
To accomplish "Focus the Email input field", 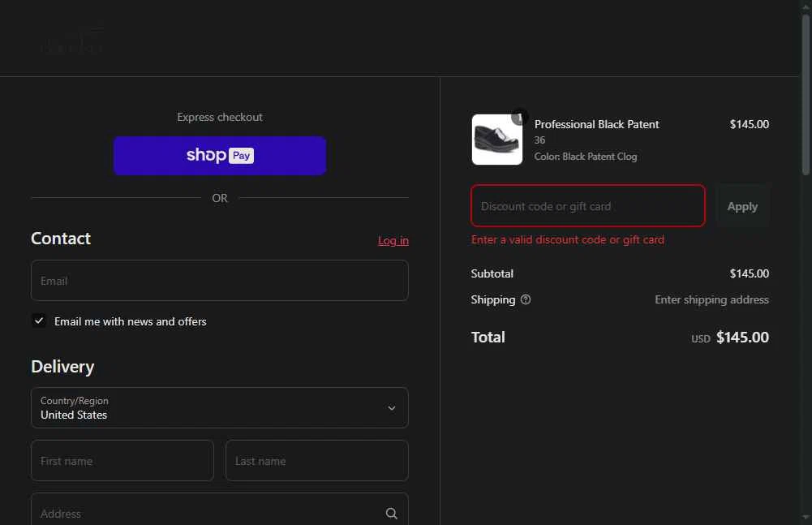I will (x=220, y=281).
